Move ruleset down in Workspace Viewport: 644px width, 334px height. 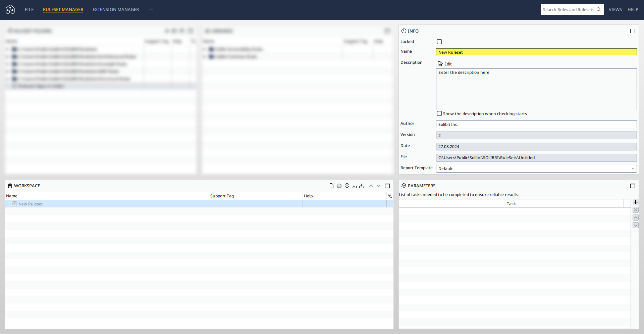379,186
